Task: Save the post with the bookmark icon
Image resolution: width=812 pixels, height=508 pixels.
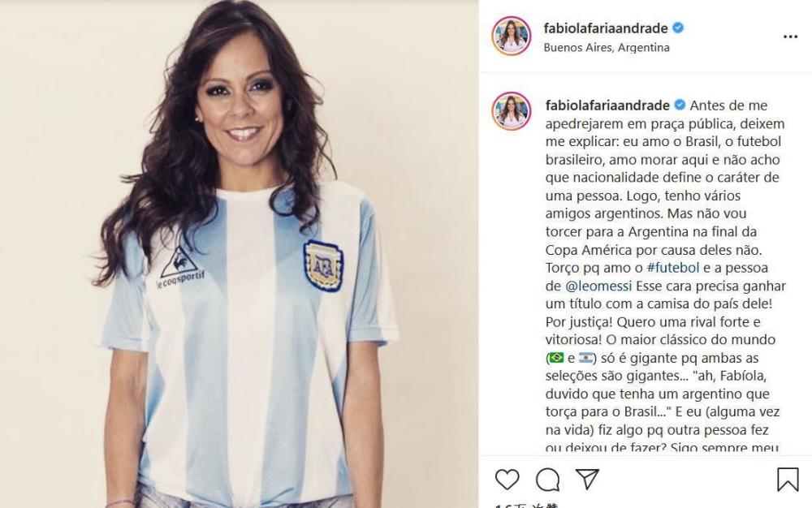Action: 788,479
